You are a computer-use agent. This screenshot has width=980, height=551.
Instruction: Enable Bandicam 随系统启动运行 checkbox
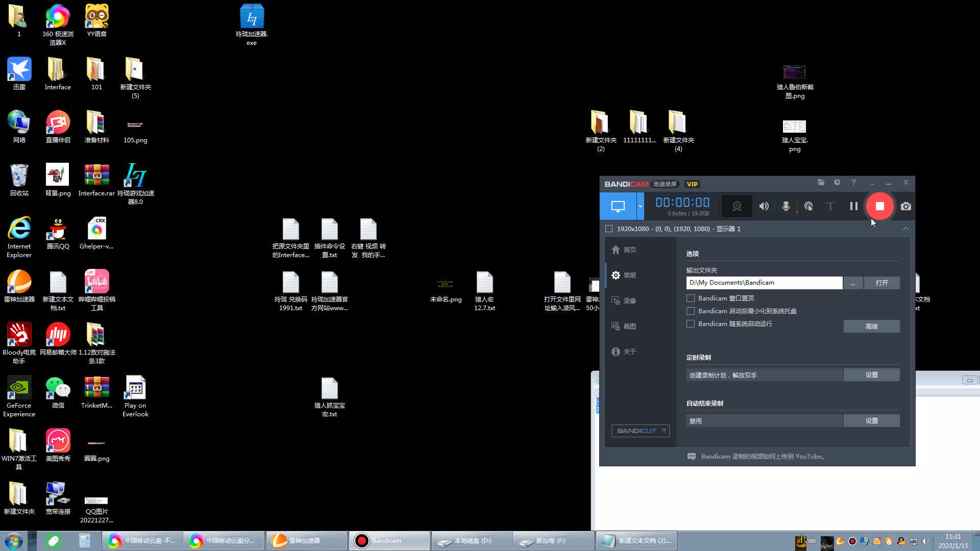point(691,323)
